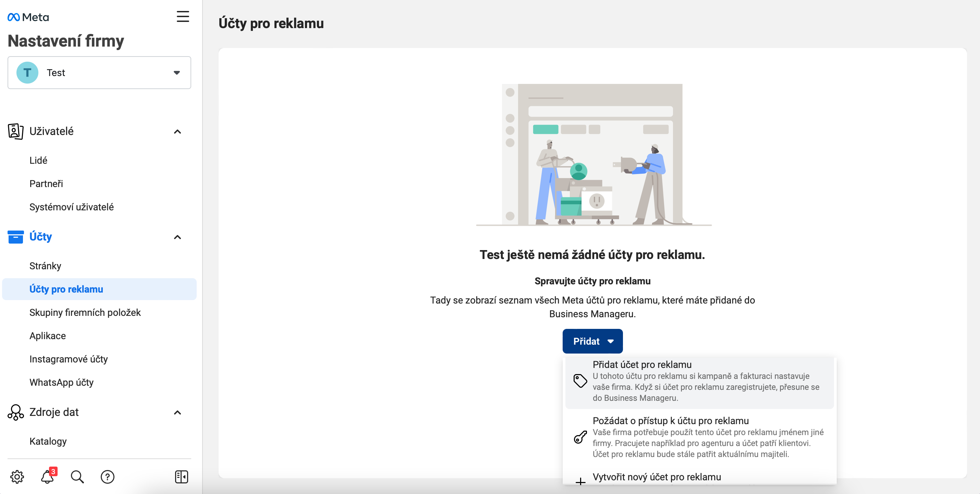This screenshot has width=980, height=494.
Task: Open Katalogy in sidebar
Action: pos(48,441)
